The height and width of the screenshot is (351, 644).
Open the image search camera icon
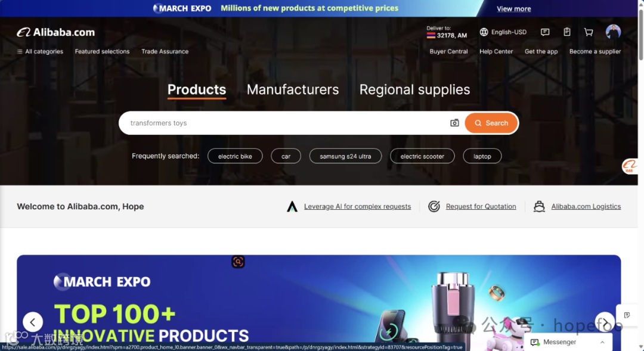pos(454,123)
